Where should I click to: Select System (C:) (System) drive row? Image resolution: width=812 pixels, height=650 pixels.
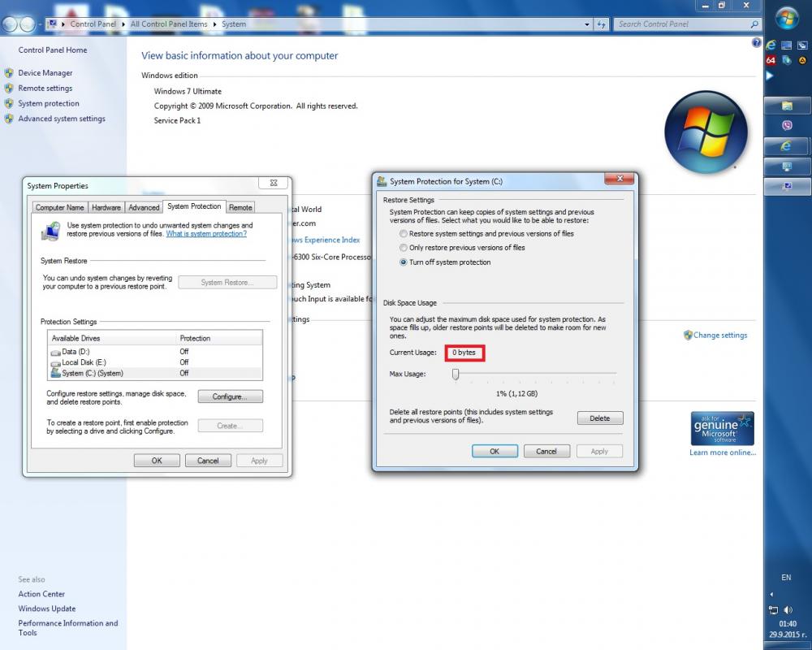[x=155, y=373]
